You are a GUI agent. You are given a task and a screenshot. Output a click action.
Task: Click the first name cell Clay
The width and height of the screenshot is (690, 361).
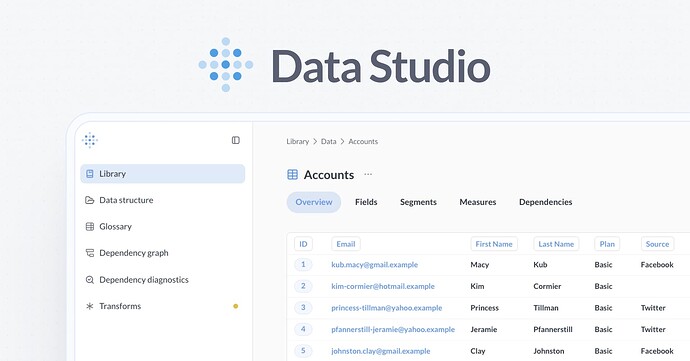click(478, 351)
